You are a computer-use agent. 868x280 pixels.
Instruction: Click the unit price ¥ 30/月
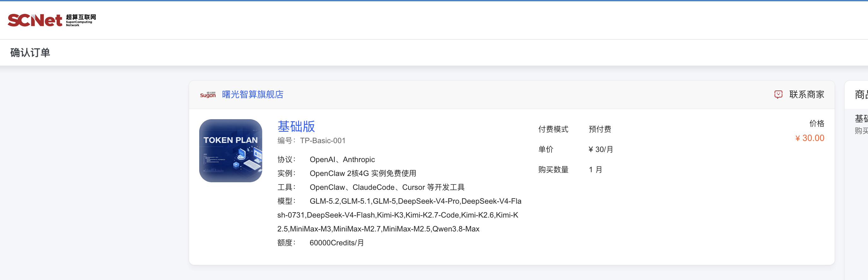click(600, 149)
